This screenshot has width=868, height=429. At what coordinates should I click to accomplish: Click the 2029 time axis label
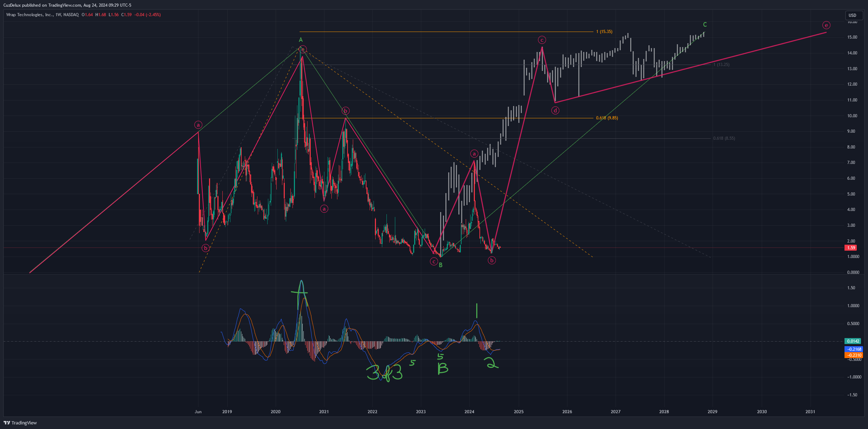tap(712, 412)
